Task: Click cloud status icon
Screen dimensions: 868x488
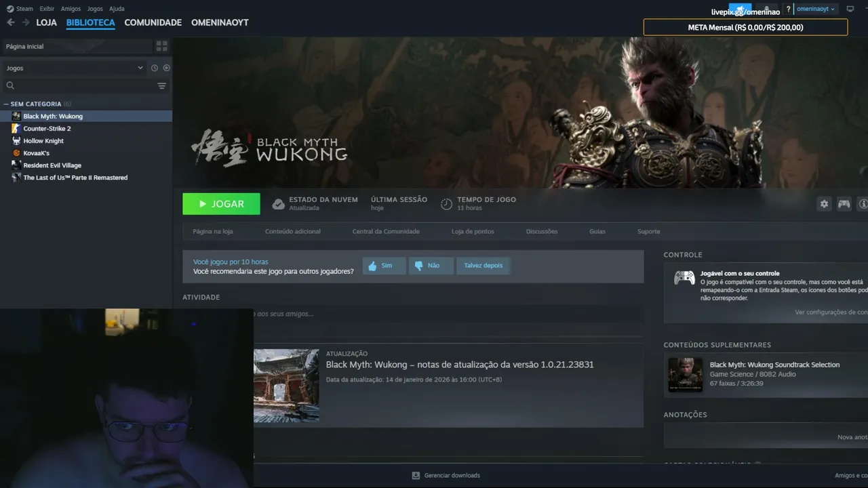Action: click(x=278, y=204)
